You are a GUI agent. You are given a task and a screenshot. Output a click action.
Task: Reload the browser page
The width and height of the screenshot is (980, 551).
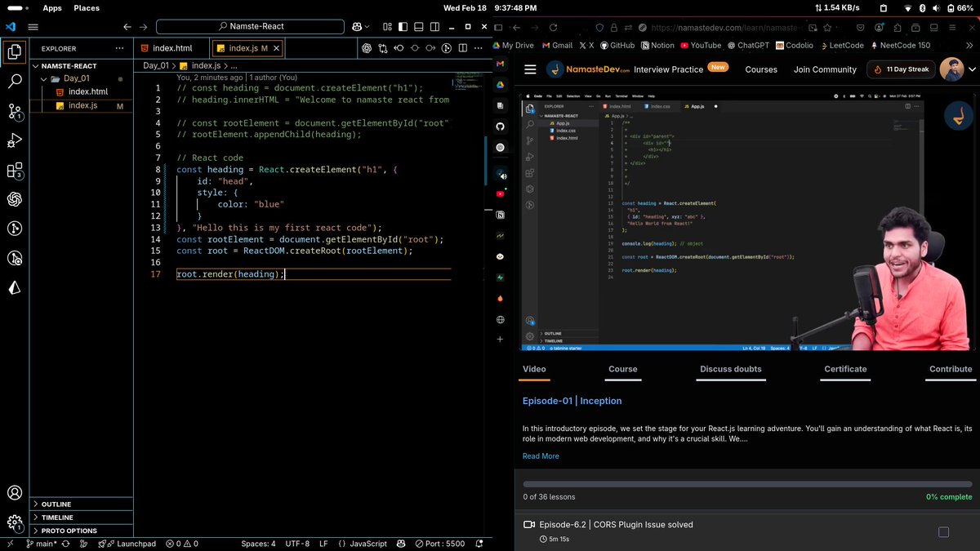(554, 28)
